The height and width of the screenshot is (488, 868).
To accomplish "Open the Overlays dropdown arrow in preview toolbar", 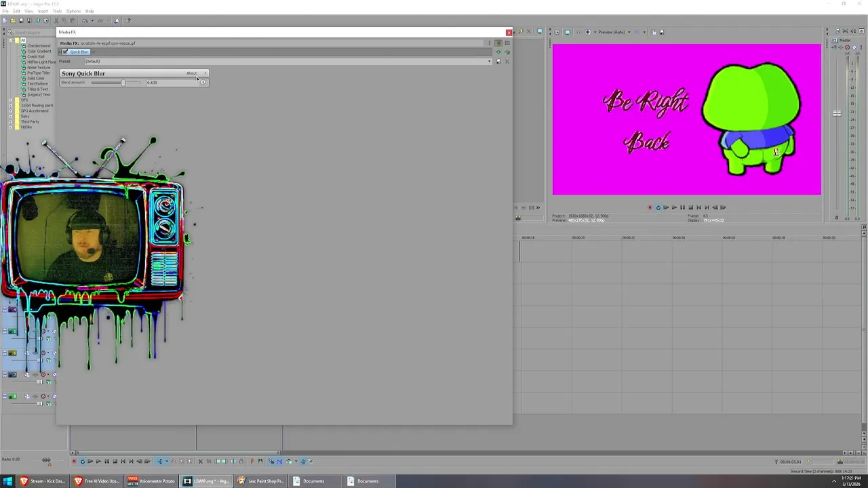I will 644,32.
